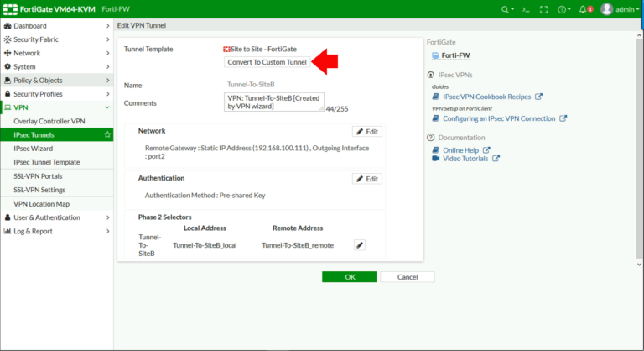
Task: Click Tunnel-To-SiteB_remote address text
Action: [298, 245]
